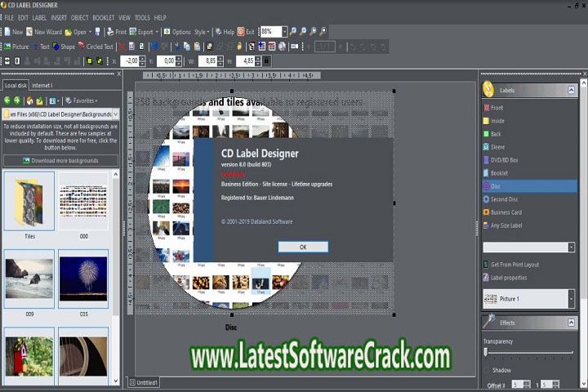Open the backgrounds folder path dropdown
Viewport: 588px width, 392px height.
[115, 114]
